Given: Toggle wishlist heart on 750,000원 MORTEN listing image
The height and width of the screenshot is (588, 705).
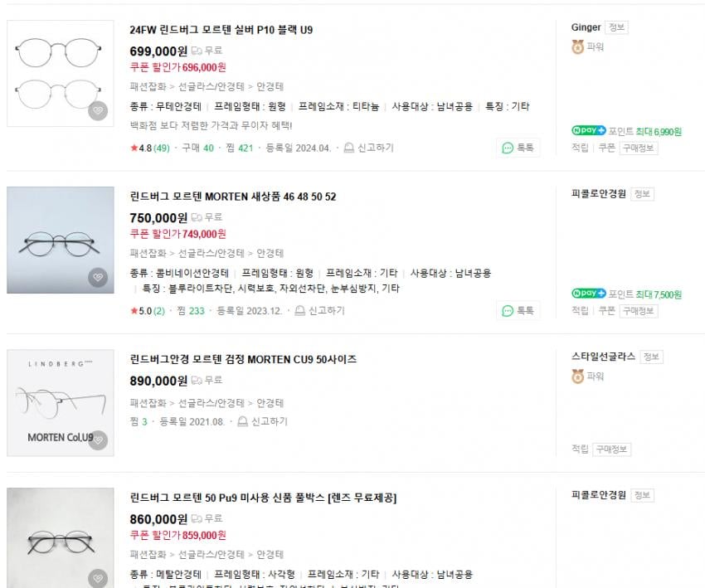Looking at the screenshot, I should tap(98, 278).
